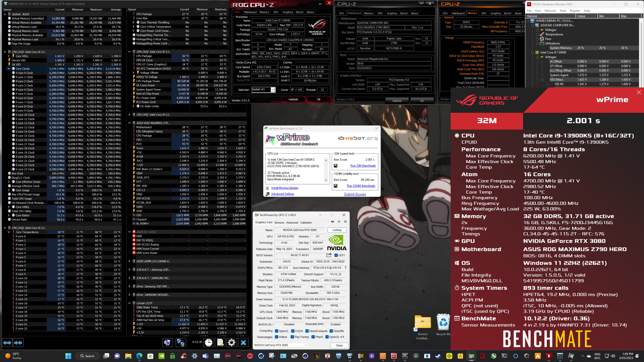Open Steam from taskbar
Screen dimensions: 644x362
[x=438, y=356]
